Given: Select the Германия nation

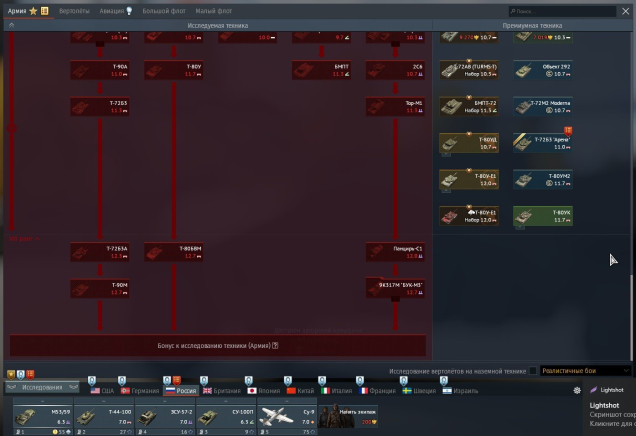Looking at the screenshot, I should [x=140, y=390].
